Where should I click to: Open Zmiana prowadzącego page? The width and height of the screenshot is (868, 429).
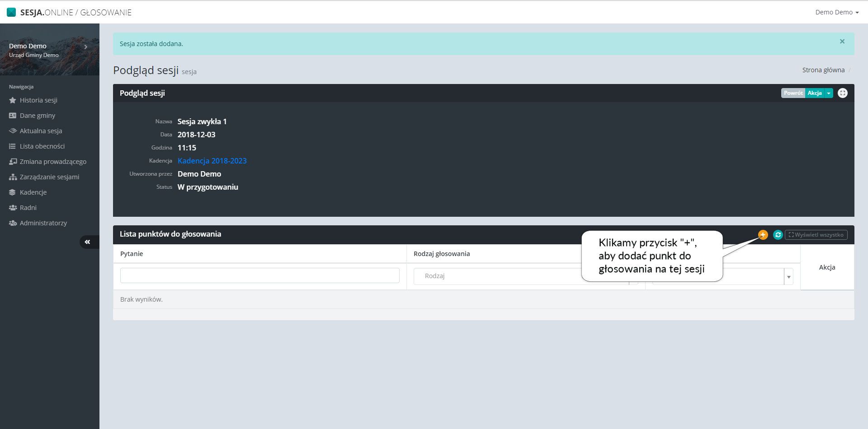(53, 162)
